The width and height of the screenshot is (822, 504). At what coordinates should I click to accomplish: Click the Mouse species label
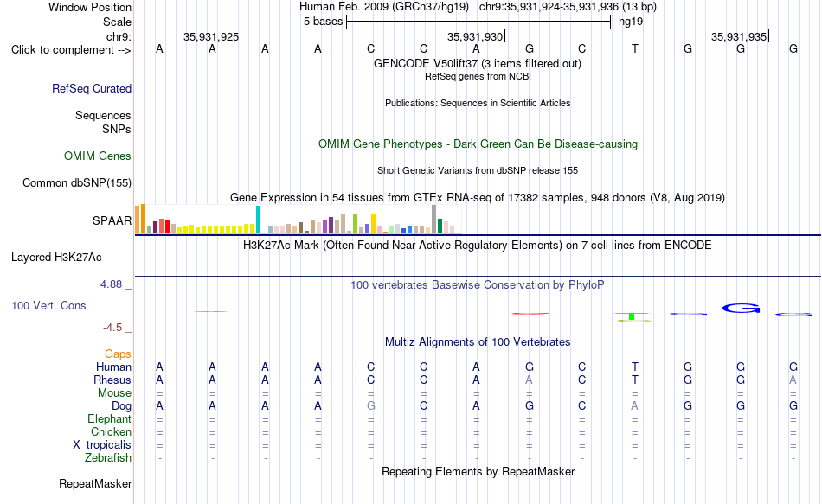pos(114,393)
